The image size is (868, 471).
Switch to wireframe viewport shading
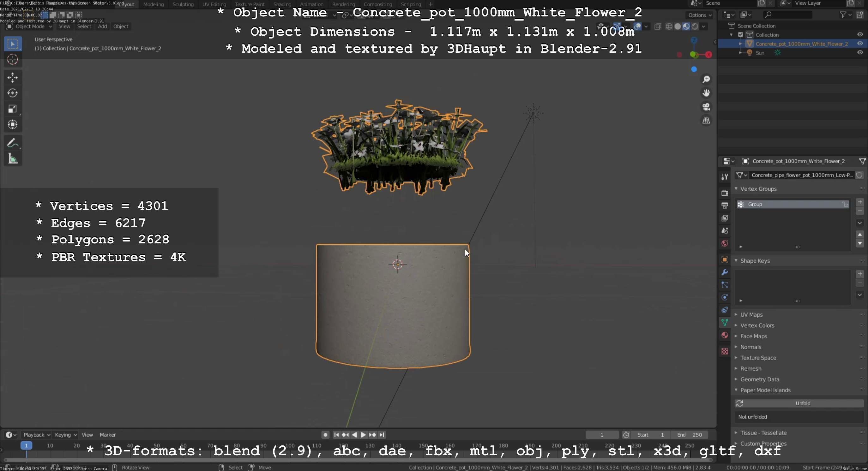669,26
